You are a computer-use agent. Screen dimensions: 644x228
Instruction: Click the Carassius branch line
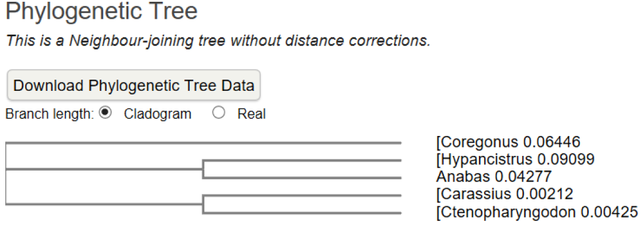pyautogui.click(x=302, y=196)
